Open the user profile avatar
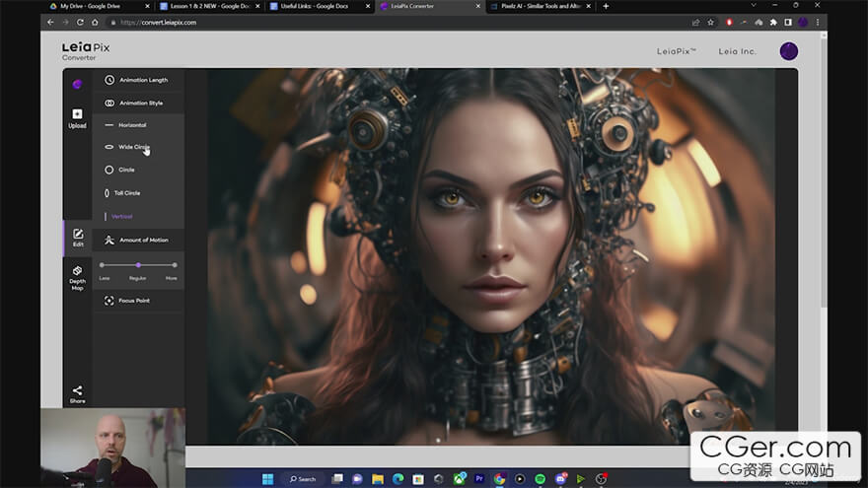The image size is (868, 488). click(x=789, y=51)
